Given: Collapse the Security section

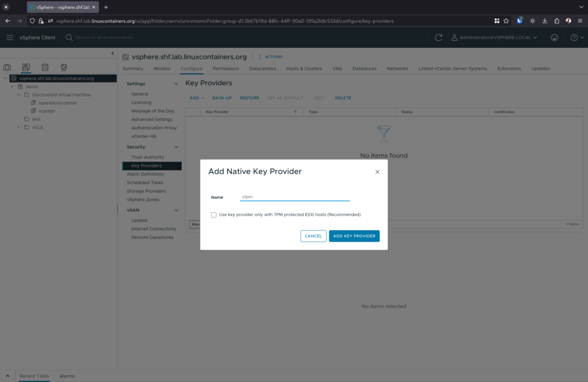Looking at the screenshot, I should point(176,147).
